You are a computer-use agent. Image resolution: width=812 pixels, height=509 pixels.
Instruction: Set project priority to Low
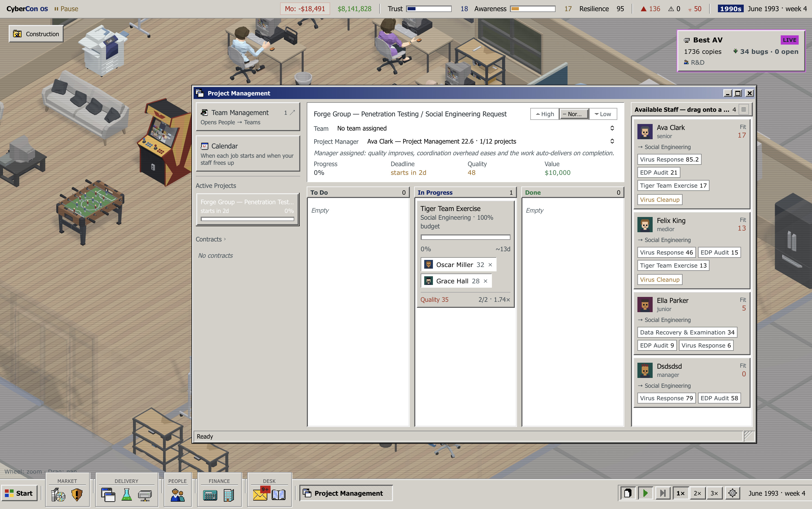[603, 114]
